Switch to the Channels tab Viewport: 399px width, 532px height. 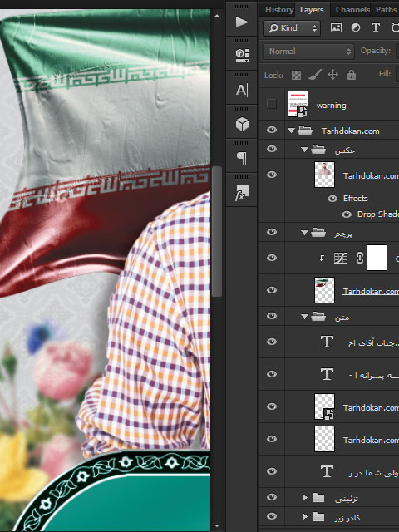tap(352, 9)
